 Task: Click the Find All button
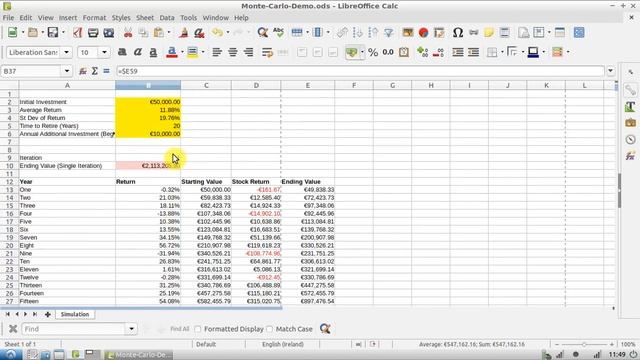click(180, 329)
